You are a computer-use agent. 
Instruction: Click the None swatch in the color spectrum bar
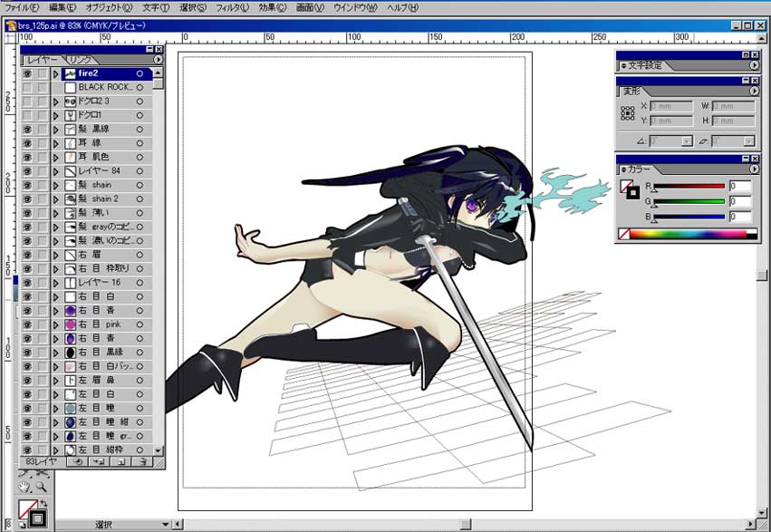click(624, 234)
